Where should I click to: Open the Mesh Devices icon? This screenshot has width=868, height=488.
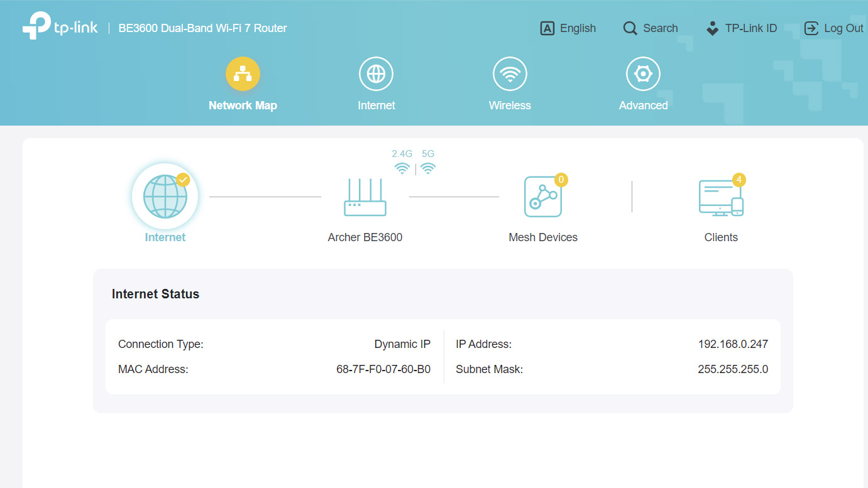(x=542, y=197)
